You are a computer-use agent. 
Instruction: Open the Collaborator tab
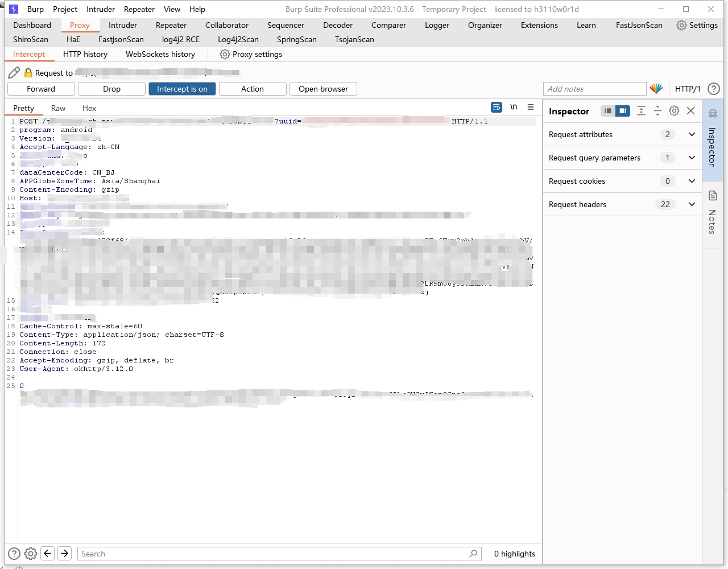[227, 25]
